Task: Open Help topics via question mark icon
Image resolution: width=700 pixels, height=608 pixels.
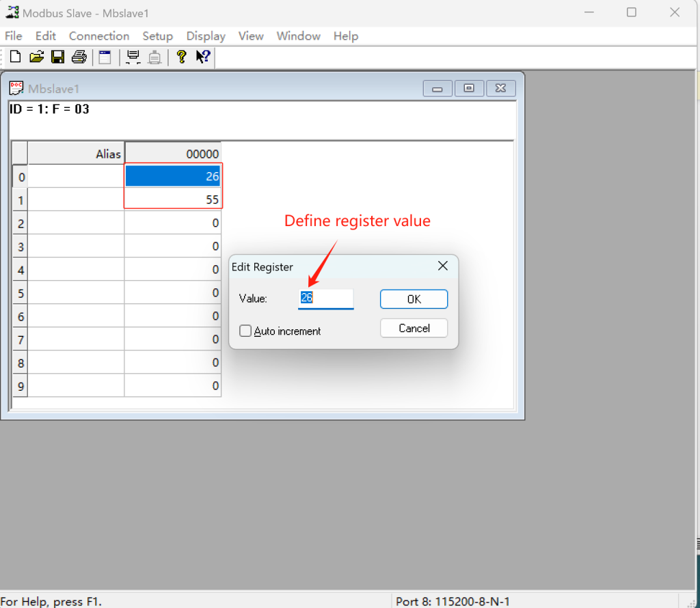Action: point(181,57)
